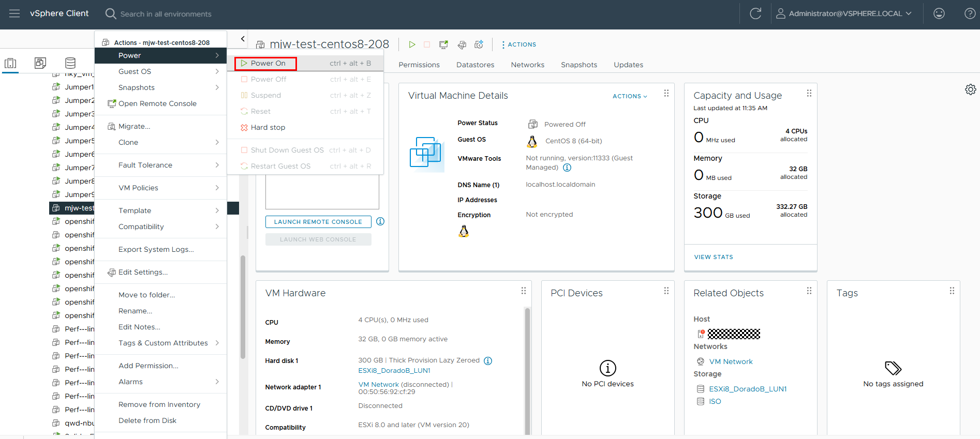Open the ISO datastore link
980x439 pixels.
click(715, 401)
